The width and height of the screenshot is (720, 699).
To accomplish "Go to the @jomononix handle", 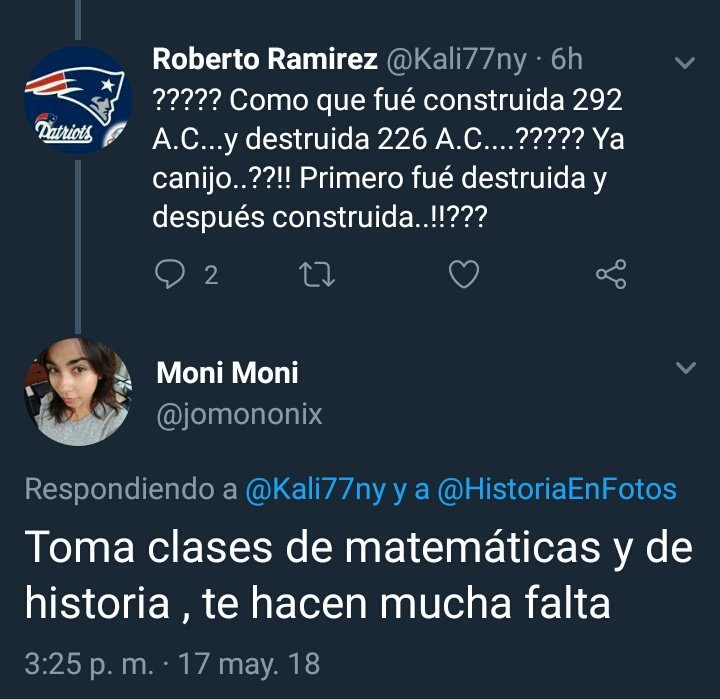I will [x=239, y=414].
